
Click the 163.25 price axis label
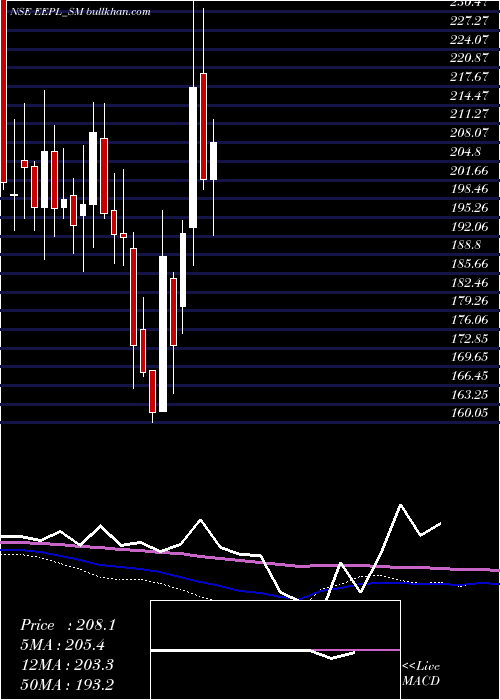[x=469, y=395]
